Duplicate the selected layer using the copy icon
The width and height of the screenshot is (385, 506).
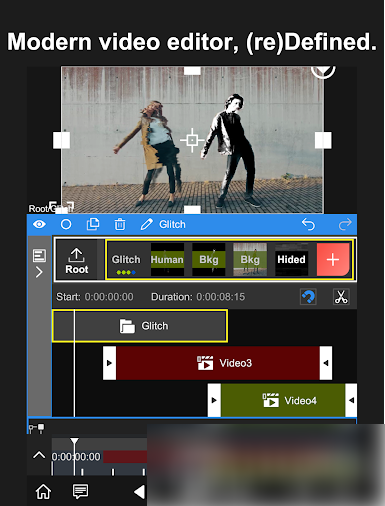point(93,224)
